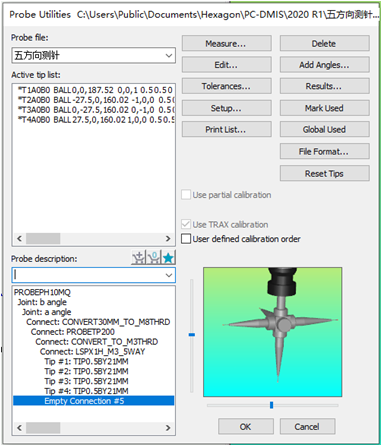This screenshot has width=382, height=446.
Task: Expand the Probe description combo box
Action: pyautogui.click(x=93, y=275)
